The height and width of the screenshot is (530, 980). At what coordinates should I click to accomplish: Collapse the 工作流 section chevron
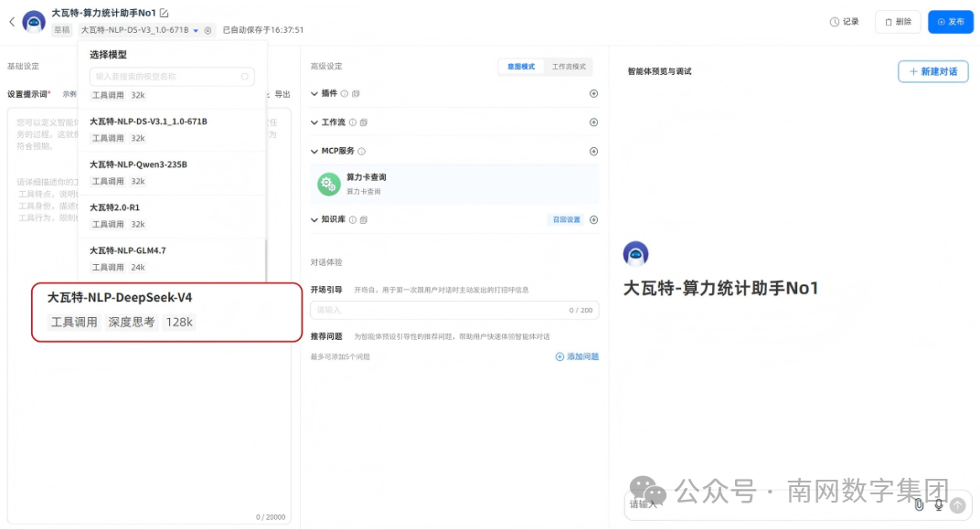pyautogui.click(x=314, y=122)
